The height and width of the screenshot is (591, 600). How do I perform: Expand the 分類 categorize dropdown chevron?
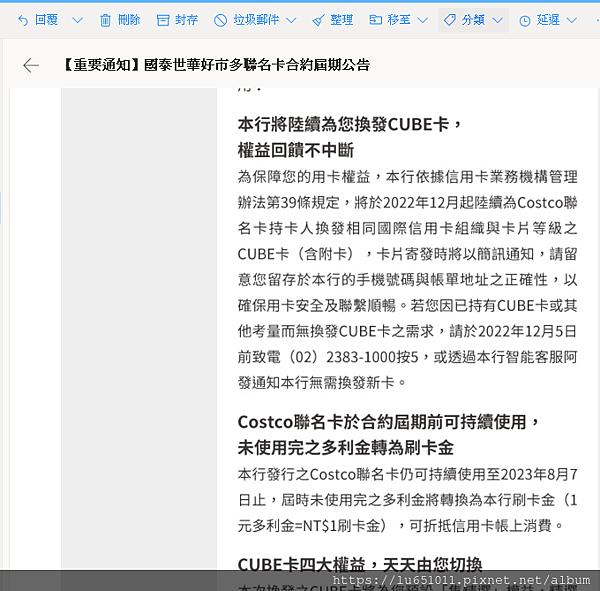click(497, 20)
